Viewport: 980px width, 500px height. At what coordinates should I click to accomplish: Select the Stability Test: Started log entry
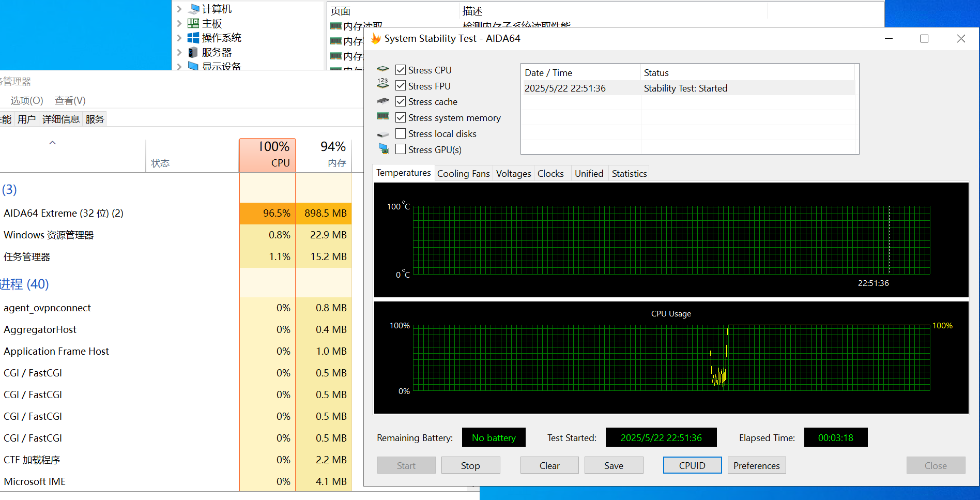[x=688, y=88]
